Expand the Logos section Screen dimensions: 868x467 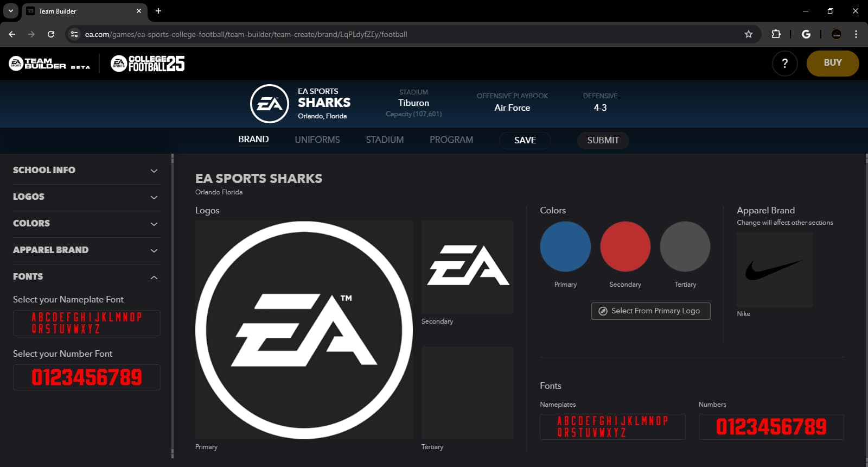pos(86,197)
